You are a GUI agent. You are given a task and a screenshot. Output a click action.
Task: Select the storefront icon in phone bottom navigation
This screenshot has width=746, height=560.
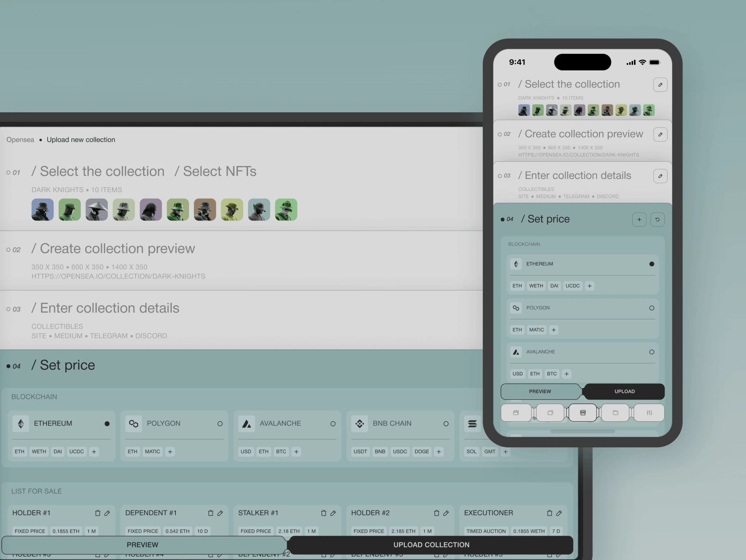coord(583,413)
